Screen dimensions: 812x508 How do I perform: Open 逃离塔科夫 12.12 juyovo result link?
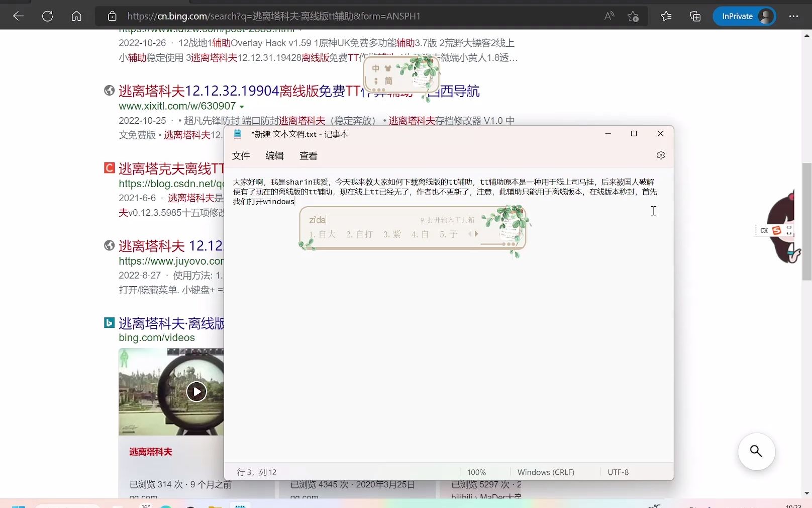pos(171,246)
